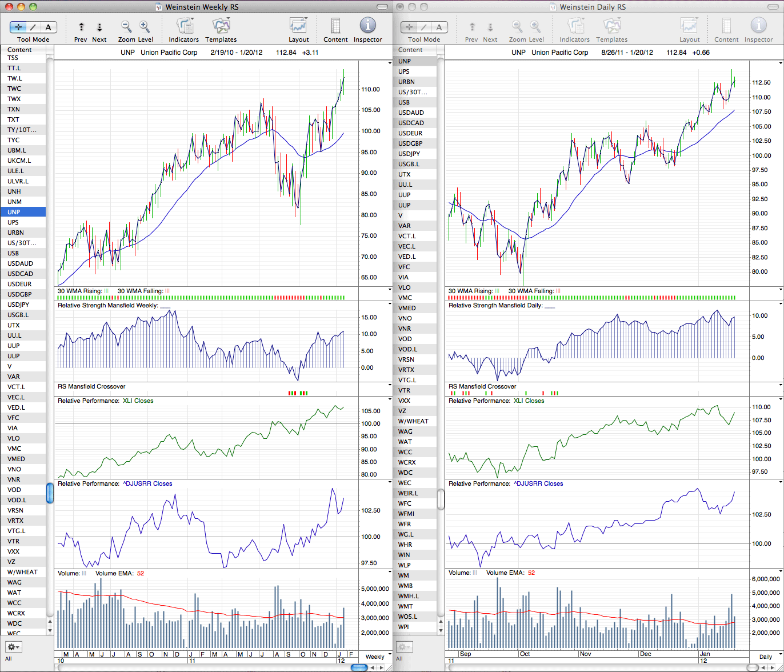
Task: Zoom out with the minus magnifier icon
Action: click(x=126, y=26)
